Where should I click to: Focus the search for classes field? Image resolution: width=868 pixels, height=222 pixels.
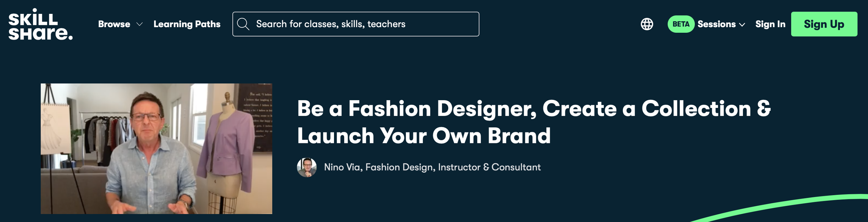356,24
